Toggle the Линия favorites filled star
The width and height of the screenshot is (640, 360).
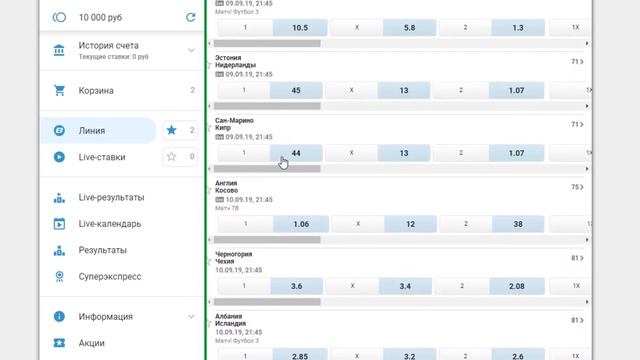coord(171,130)
